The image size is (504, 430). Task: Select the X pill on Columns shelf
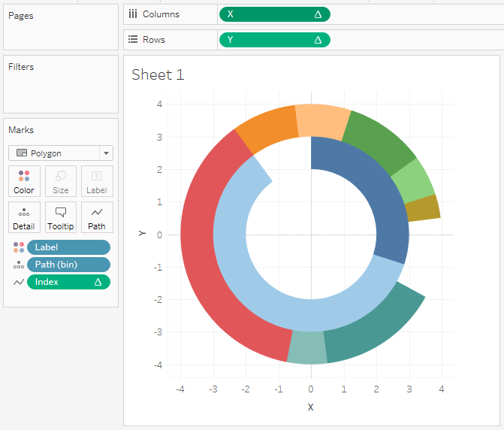click(x=273, y=14)
